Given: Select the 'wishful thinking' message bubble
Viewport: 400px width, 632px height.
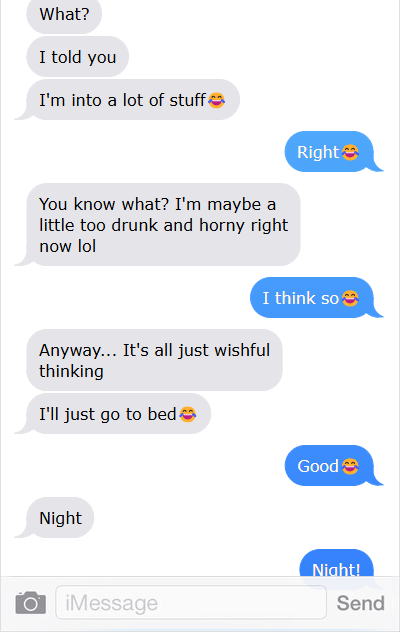Looking at the screenshot, I should [154, 360].
